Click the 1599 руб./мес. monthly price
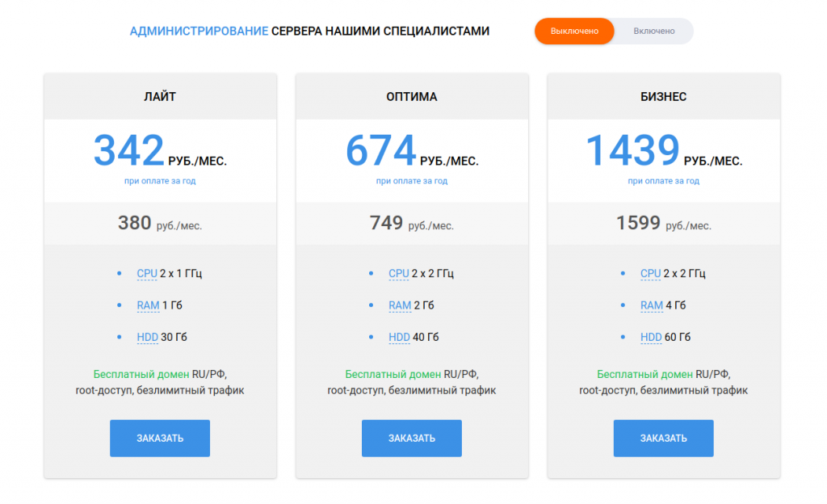827x504 pixels. point(664,224)
